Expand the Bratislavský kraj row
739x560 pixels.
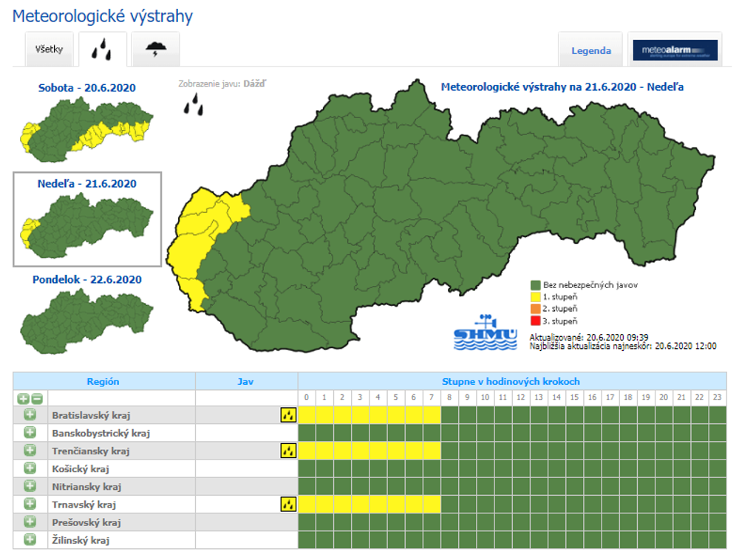[x=30, y=415]
